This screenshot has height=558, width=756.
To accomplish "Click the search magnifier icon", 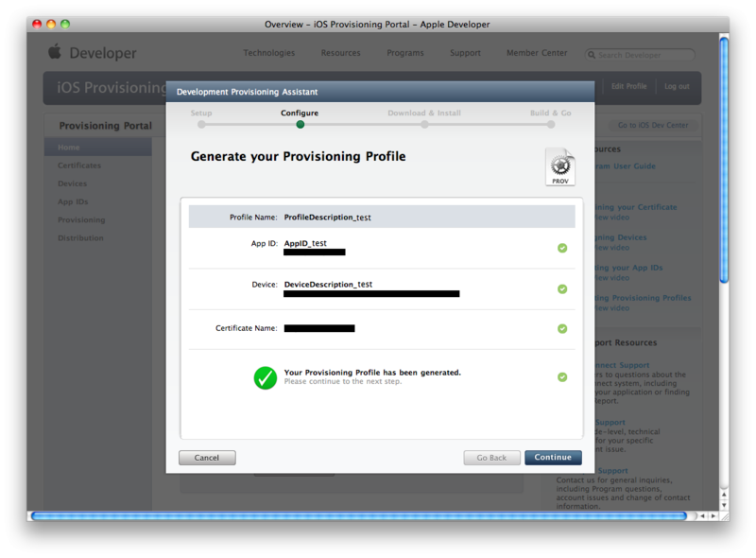I will pyautogui.click(x=592, y=55).
